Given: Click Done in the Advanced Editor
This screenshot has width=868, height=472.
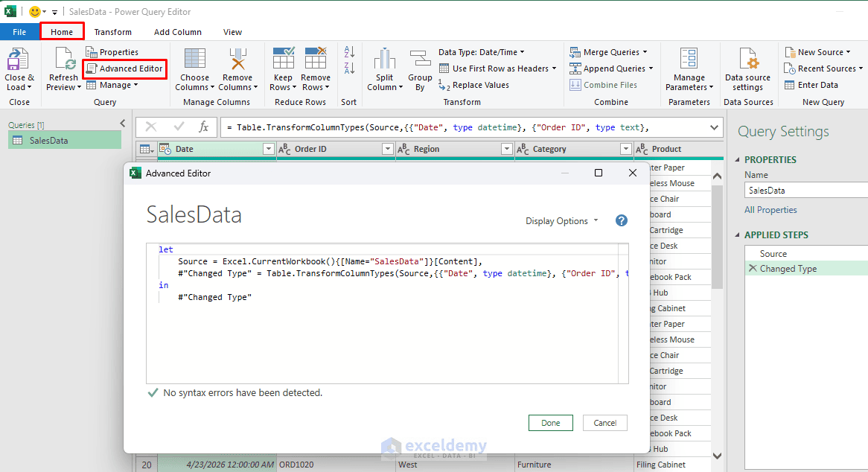Looking at the screenshot, I should pyautogui.click(x=551, y=423).
